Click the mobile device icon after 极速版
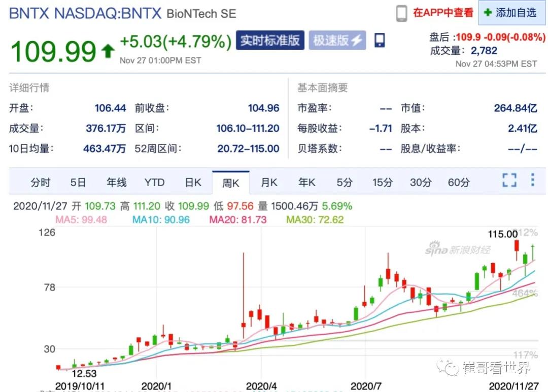The height and width of the screenshot is (392, 548). click(380, 41)
